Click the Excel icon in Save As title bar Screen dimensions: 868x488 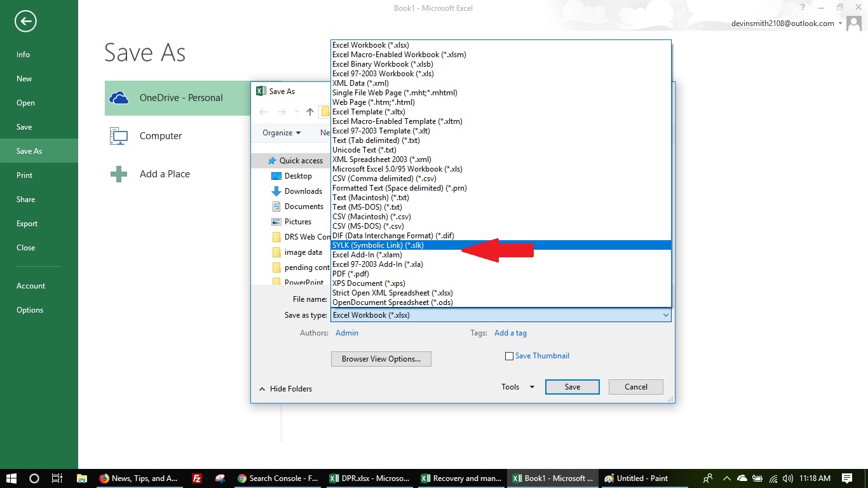pos(261,91)
